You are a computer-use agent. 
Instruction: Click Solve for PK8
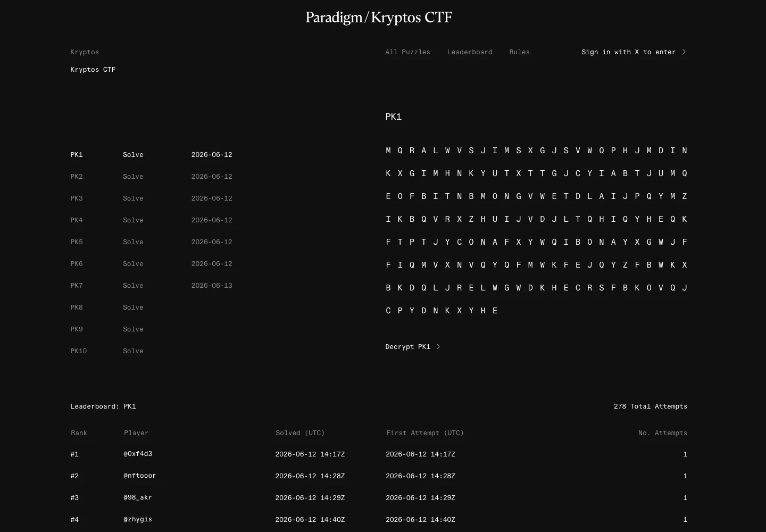(x=133, y=307)
